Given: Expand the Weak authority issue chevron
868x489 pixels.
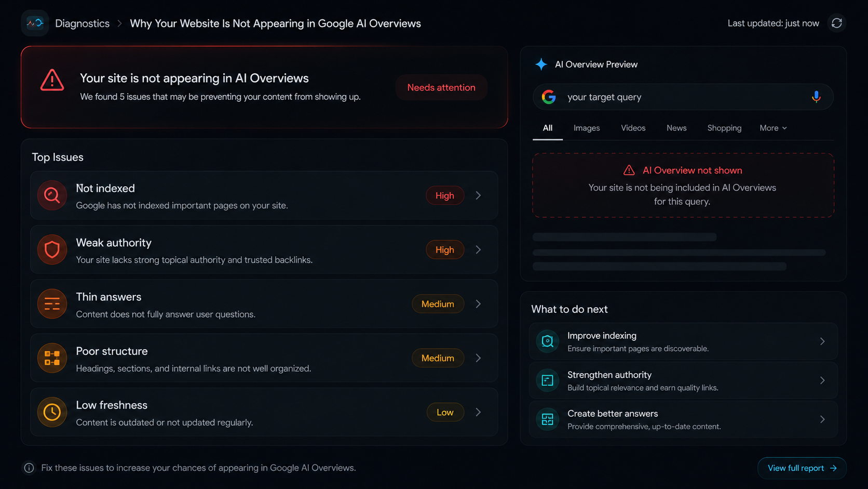Looking at the screenshot, I should click(x=478, y=249).
